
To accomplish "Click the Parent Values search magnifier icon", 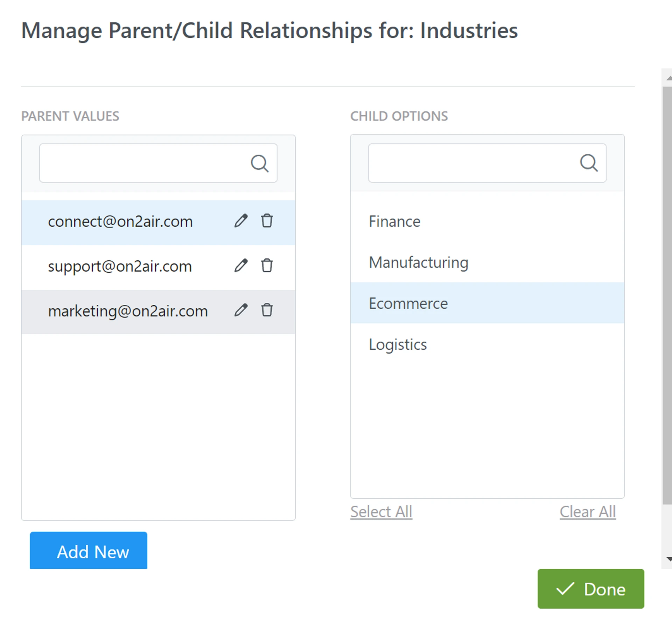I will 259,163.
